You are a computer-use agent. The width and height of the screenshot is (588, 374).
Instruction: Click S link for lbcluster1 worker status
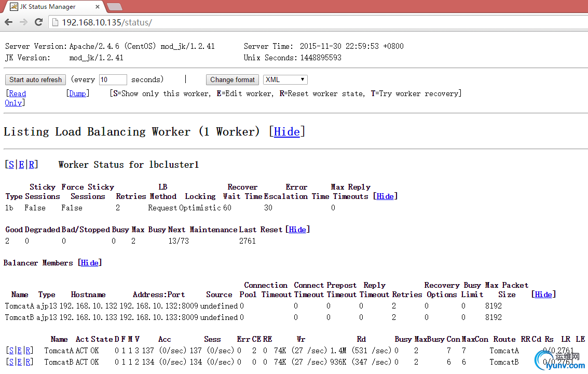coord(11,165)
